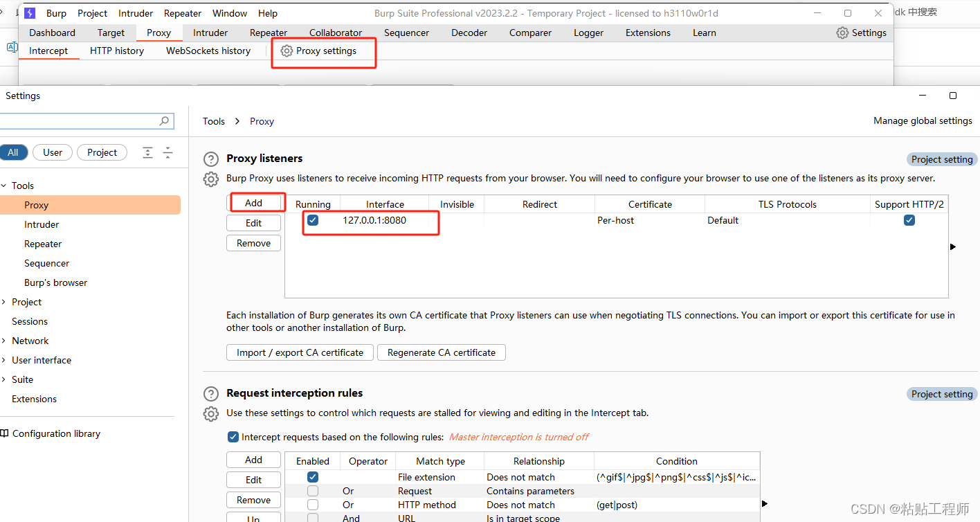Image resolution: width=980 pixels, height=522 pixels.
Task: Expand the User interface tree node chevron
Action: point(3,360)
